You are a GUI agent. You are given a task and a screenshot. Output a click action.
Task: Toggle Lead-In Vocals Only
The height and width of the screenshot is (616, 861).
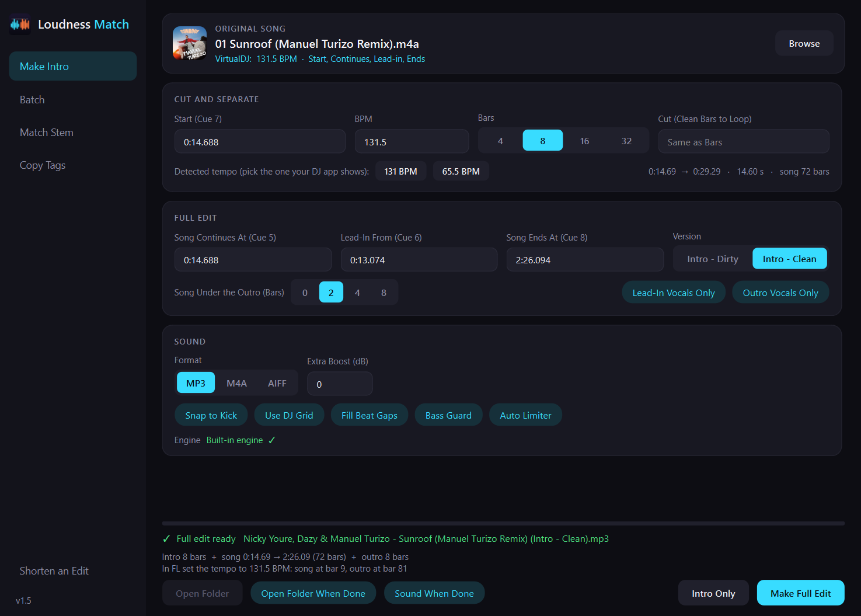coord(674,293)
